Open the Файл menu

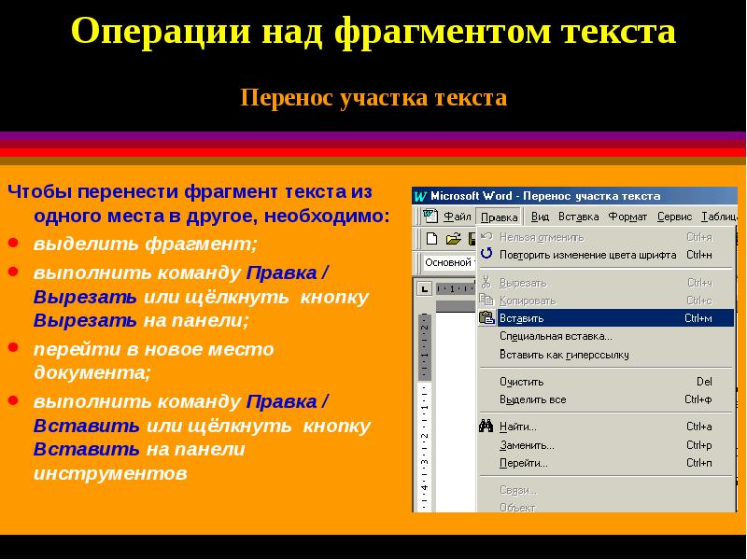tap(457, 217)
